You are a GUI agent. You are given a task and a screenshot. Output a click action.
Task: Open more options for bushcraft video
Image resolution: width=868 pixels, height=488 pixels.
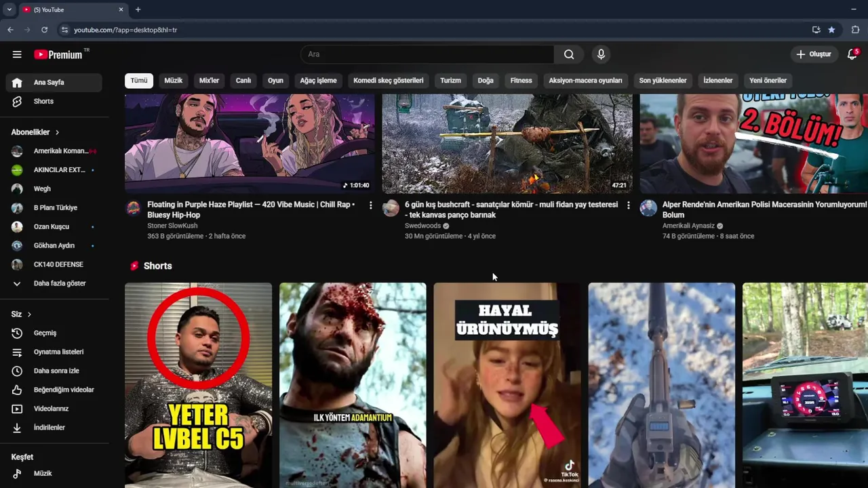tap(628, 205)
